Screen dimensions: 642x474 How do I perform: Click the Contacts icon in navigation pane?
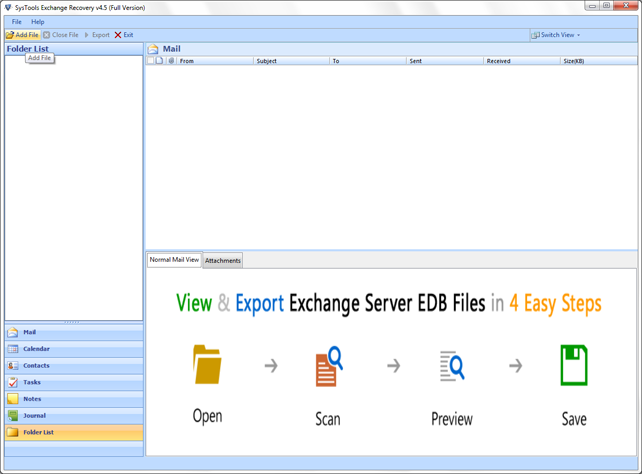(13, 366)
